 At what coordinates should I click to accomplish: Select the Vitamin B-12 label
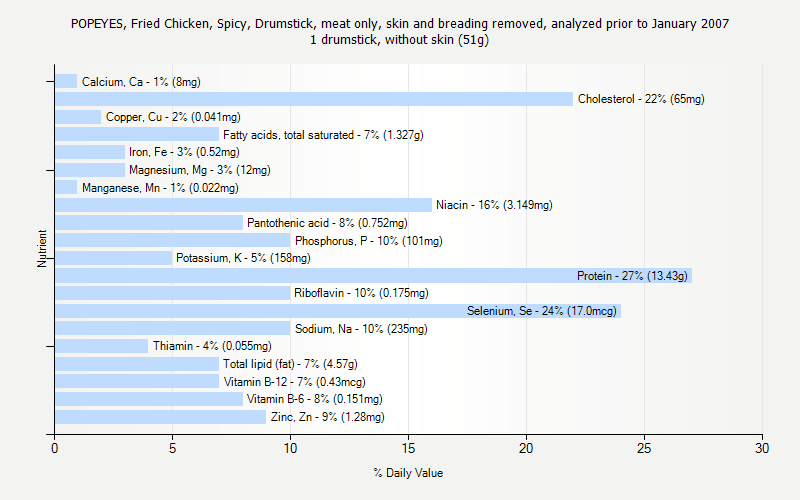pos(294,382)
